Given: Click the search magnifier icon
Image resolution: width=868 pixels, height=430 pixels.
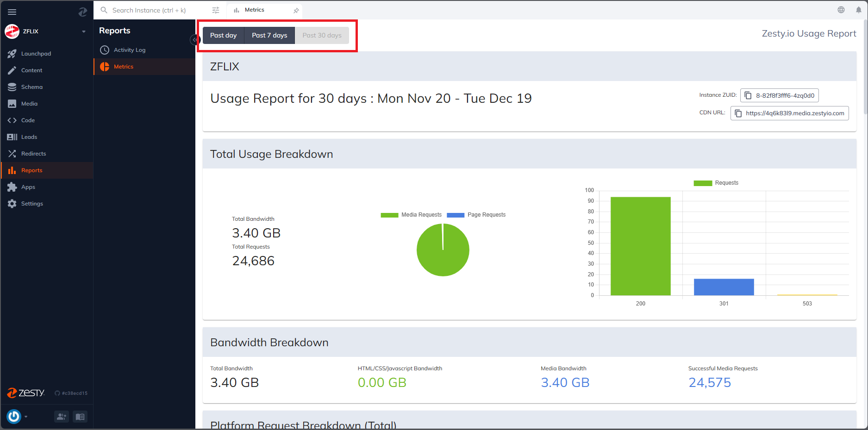Looking at the screenshot, I should pyautogui.click(x=104, y=10).
